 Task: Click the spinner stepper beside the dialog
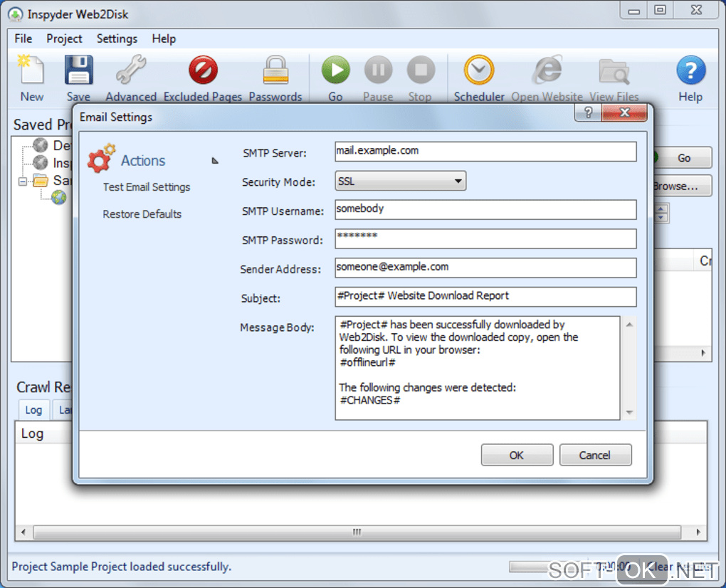coord(662,213)
